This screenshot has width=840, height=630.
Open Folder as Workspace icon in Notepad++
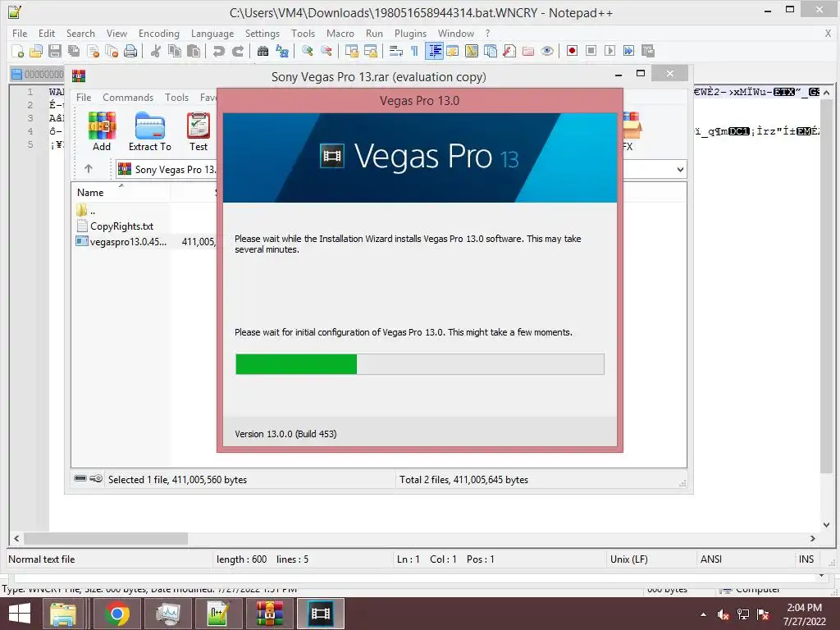tap(527, 51)
